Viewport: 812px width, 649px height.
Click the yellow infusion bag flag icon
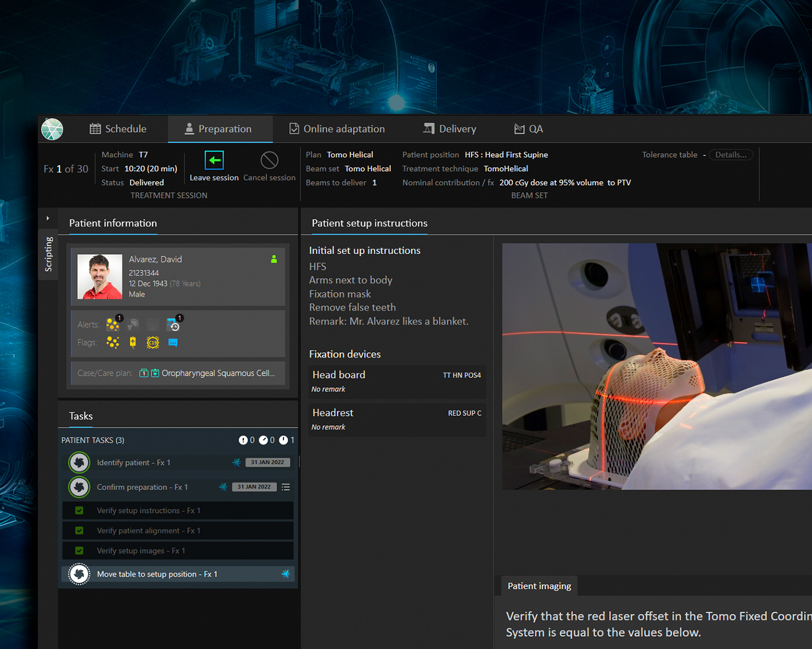133,343
